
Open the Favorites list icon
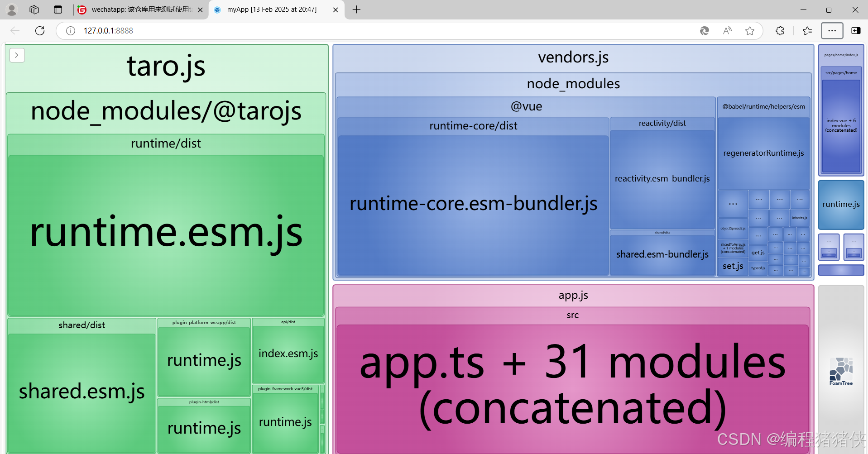pyautogui.click(x=807, y=31)
